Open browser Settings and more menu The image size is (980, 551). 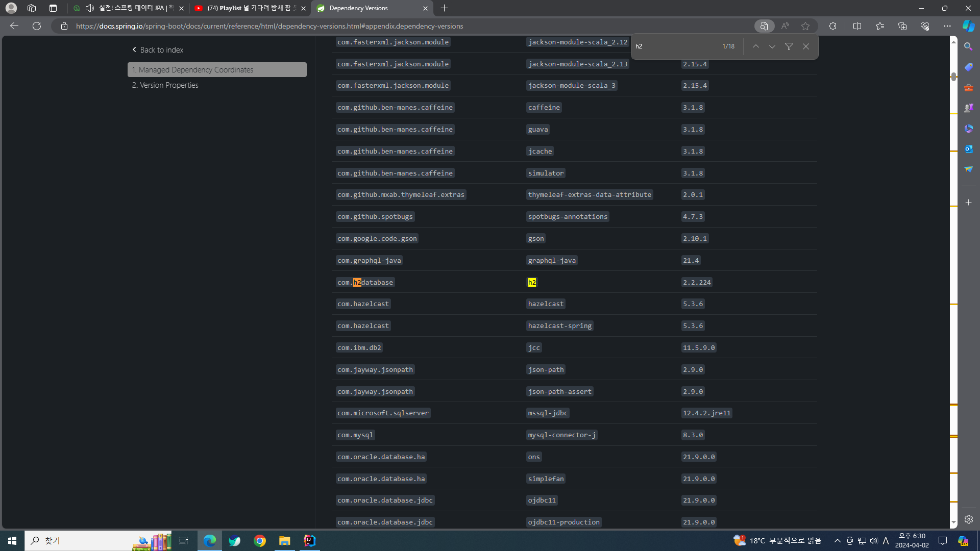947,26
